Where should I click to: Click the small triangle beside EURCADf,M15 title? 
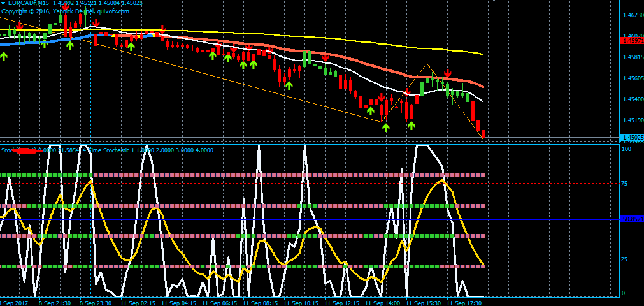[3, 3]
